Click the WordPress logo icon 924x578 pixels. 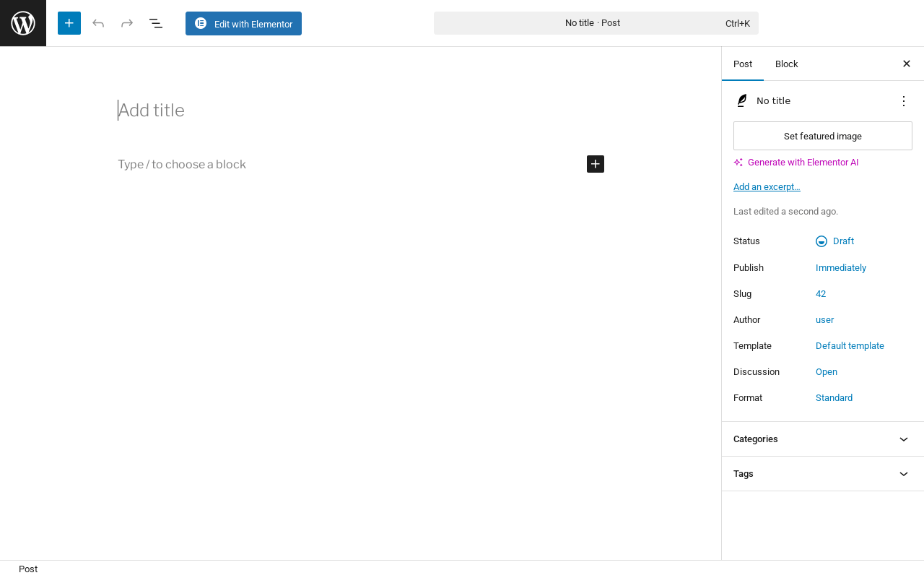click(23, 23)
